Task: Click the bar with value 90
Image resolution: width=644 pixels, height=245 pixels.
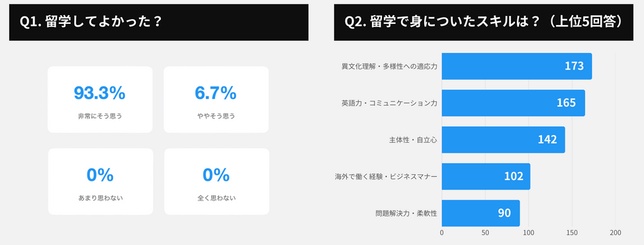Action: [481, 213]
